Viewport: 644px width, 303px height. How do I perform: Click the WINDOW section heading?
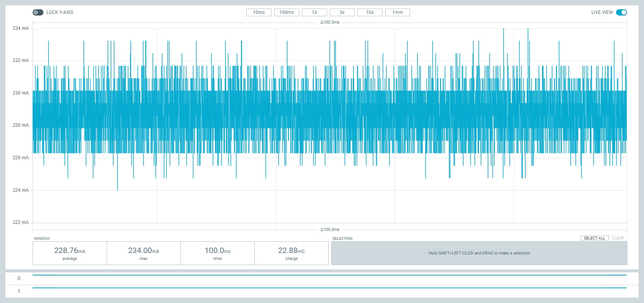pos(42,239)
